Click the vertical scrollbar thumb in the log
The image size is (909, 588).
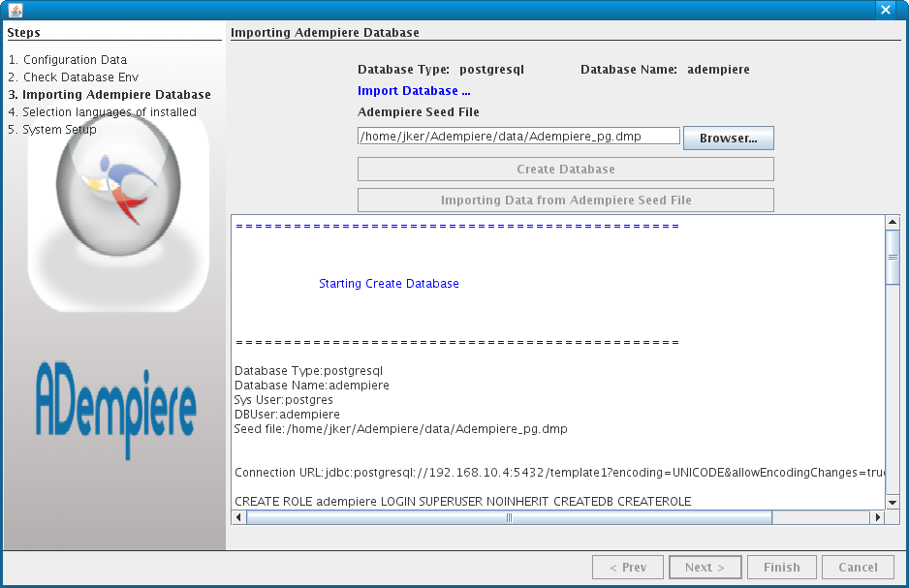893,258
